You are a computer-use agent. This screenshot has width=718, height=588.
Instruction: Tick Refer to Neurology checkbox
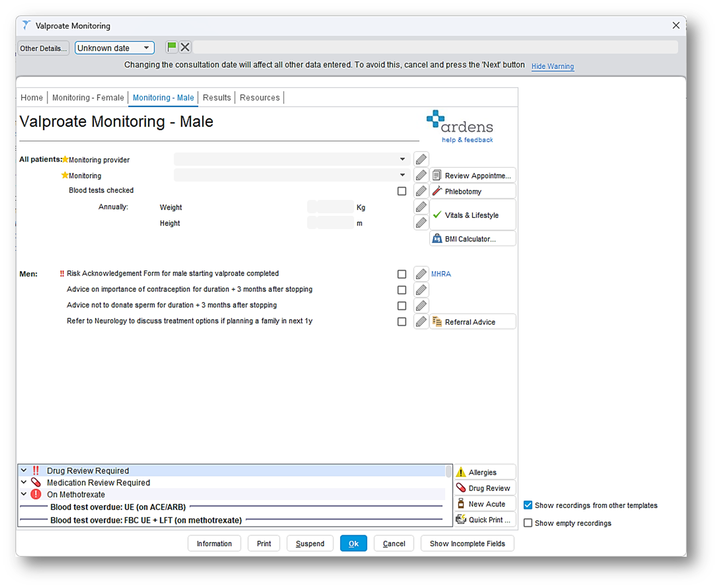[x=402, y=321]
